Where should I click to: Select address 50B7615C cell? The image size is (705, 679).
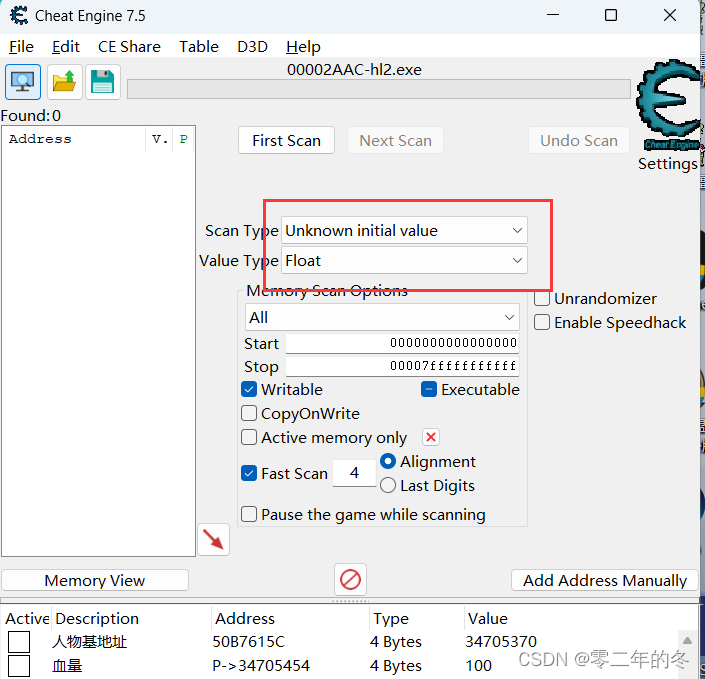(x=249, y=642)
